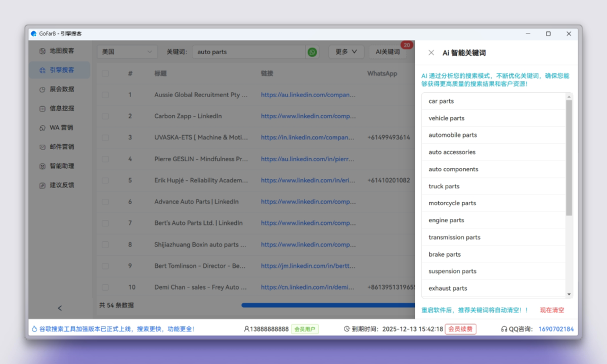Viewport: 607px width, 364px height.
Task: Select 'brake parts' keyword suggestion
Action: pos(493,254)
